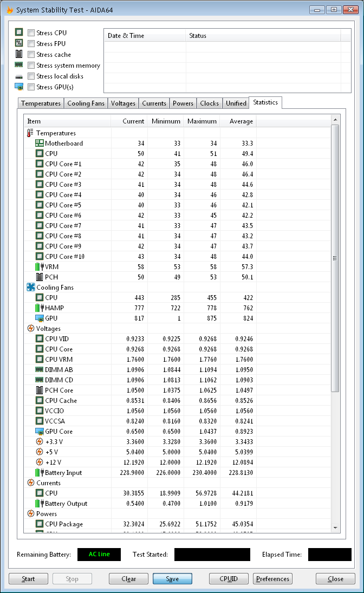Click the +12 V lightning icon
The height and width of the screenshot is (593, 364).
coord(40,462)
